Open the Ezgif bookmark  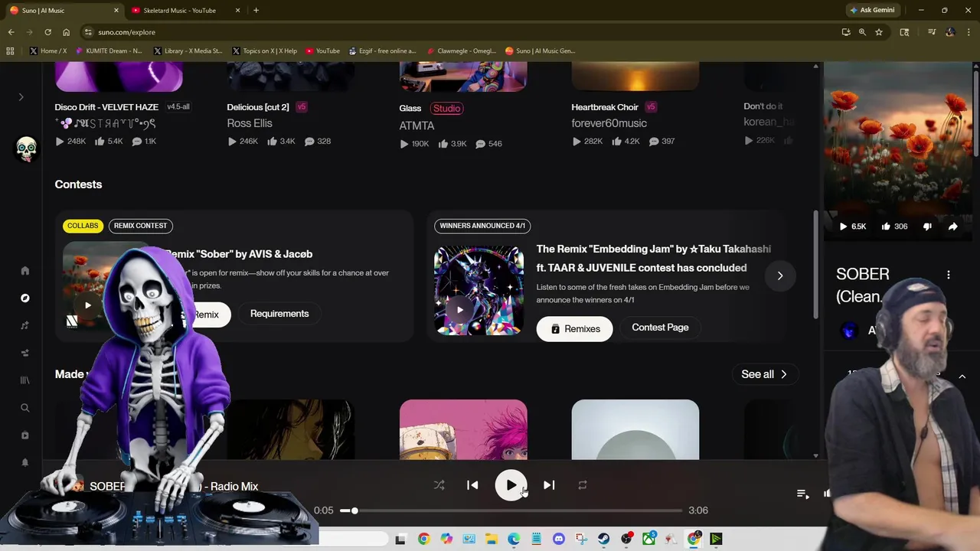(x=382, y=51)
